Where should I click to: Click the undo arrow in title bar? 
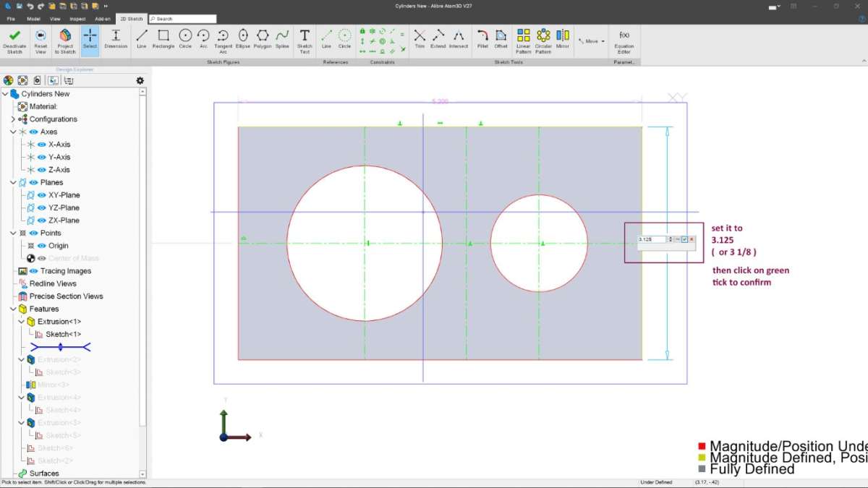coord(30,6)
